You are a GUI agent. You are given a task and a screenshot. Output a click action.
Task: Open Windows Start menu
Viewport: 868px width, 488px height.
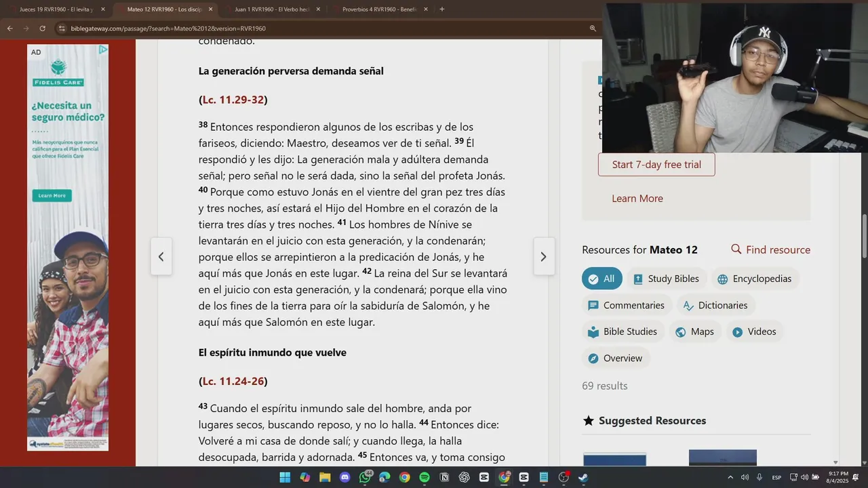point(285,477)
